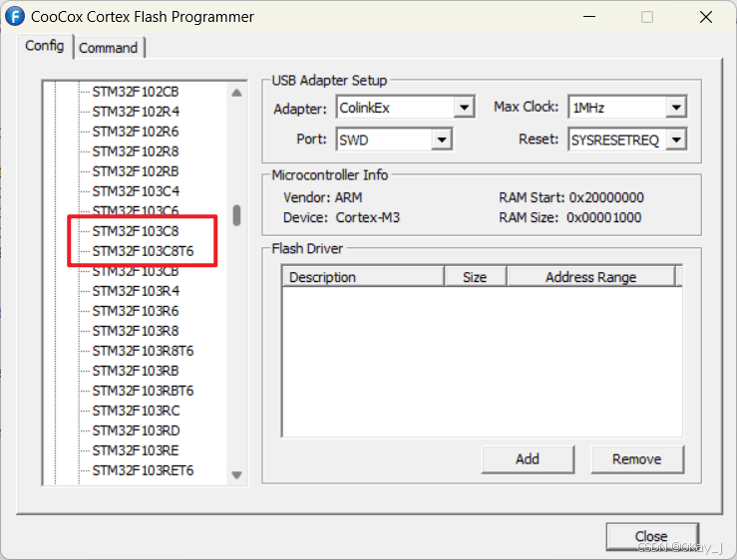The image size is (737, 560).
Task: Select STM32F103R8 in device tree
Action: [136, 331]
